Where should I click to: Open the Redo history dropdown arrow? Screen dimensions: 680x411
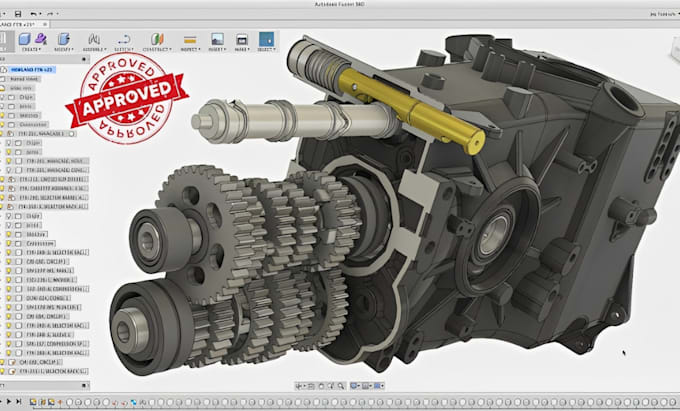(x=57, y=14)
